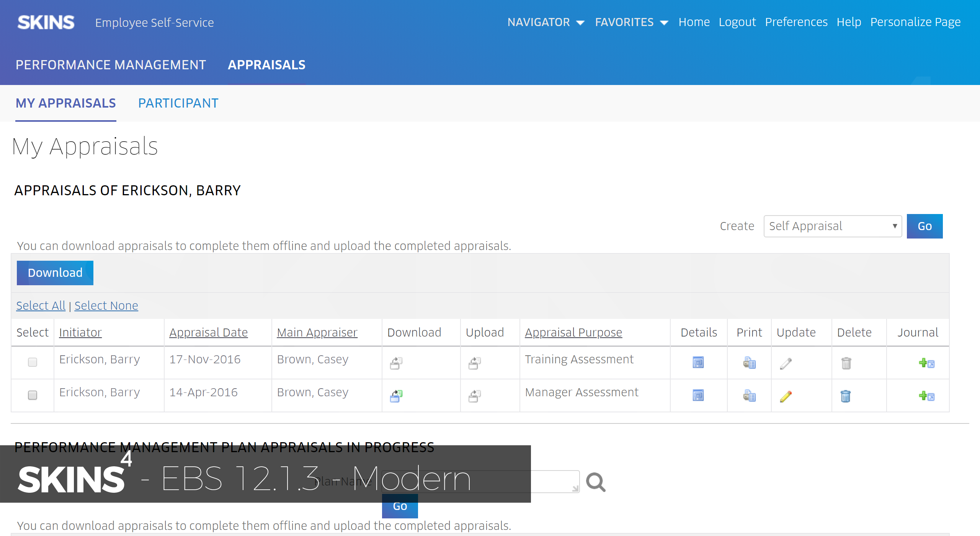Switch to APPRAISALS tab
Viewport: 980px width, 536px height.
pos(266,65)
